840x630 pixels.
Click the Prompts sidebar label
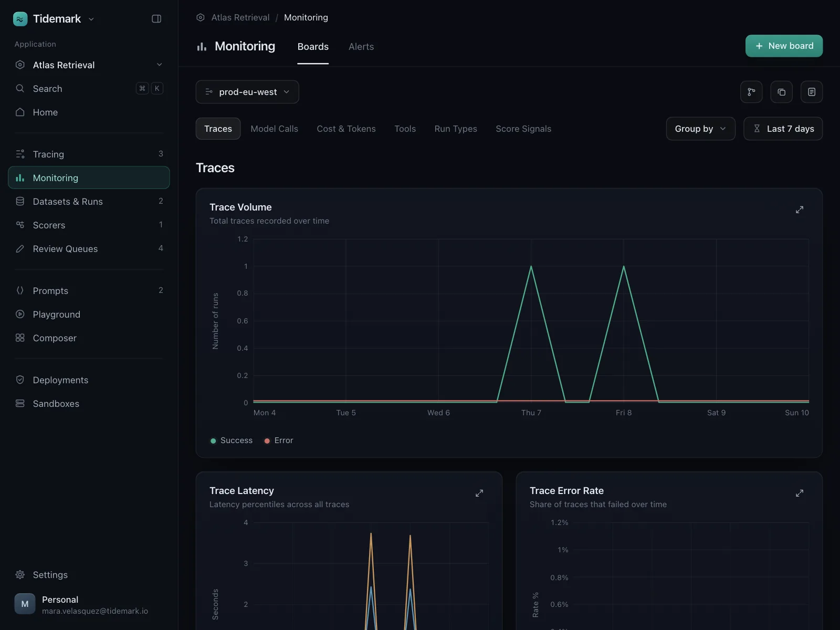50,291
